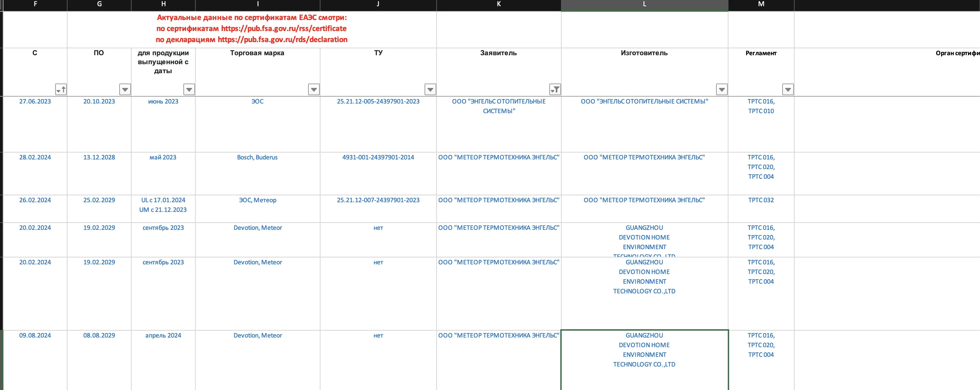This screenshot has width=980, height=390.
Task: Open filter dropdown for Торговая марка column
Action: (314, 89)
